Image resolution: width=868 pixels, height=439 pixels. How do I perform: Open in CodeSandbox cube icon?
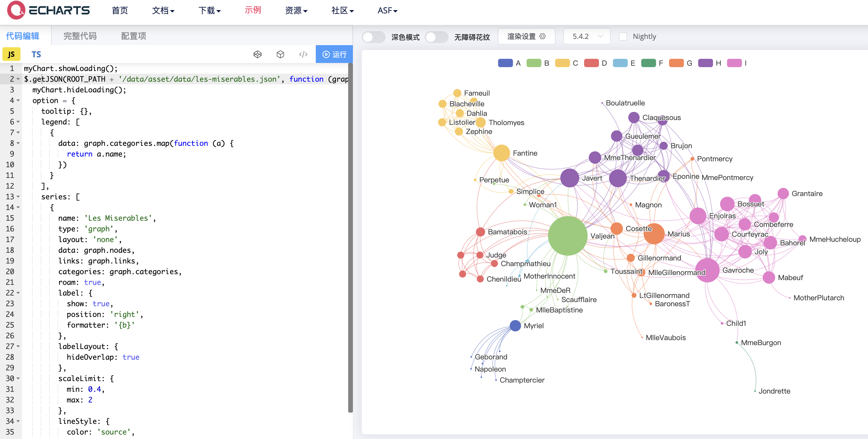click(280, 54)
